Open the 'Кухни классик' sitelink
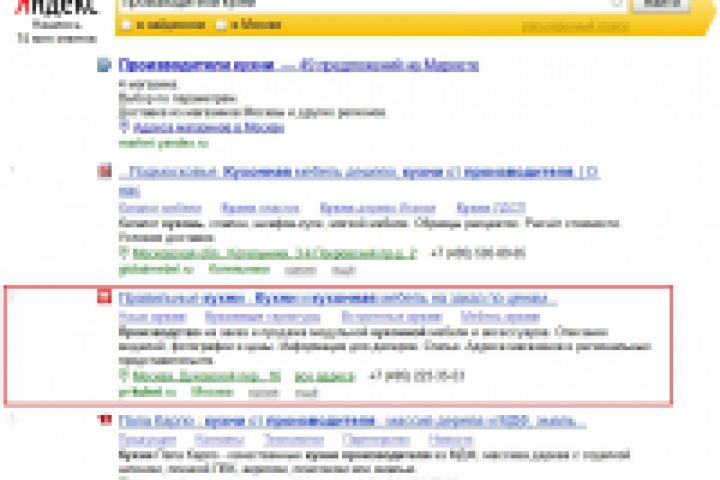The width and height of the screenshot is (720, 480). tap(260, 208)
